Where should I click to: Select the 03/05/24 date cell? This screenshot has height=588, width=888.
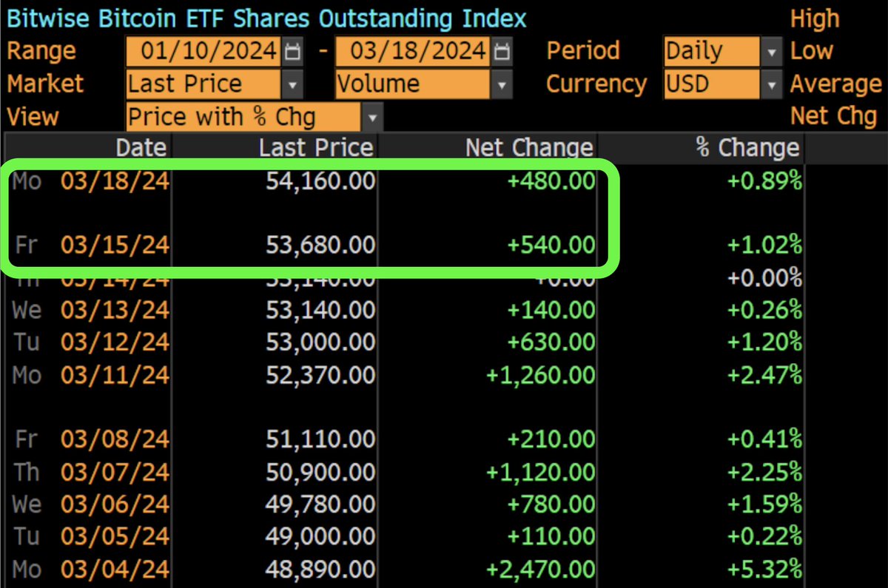115,537
